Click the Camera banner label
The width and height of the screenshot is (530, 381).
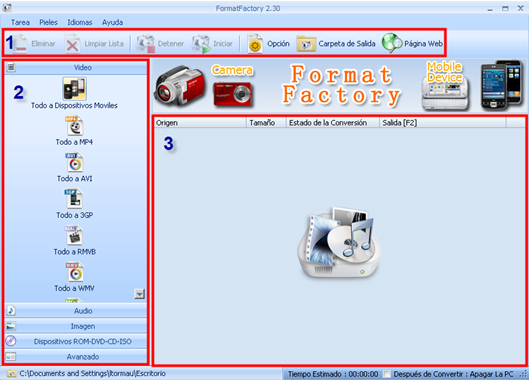pyautogui.click(x=232, y=70)
